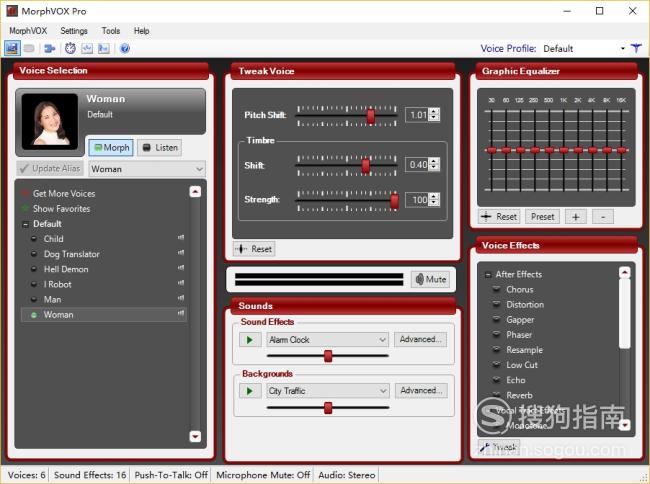Toggle the Morph button

111,148
